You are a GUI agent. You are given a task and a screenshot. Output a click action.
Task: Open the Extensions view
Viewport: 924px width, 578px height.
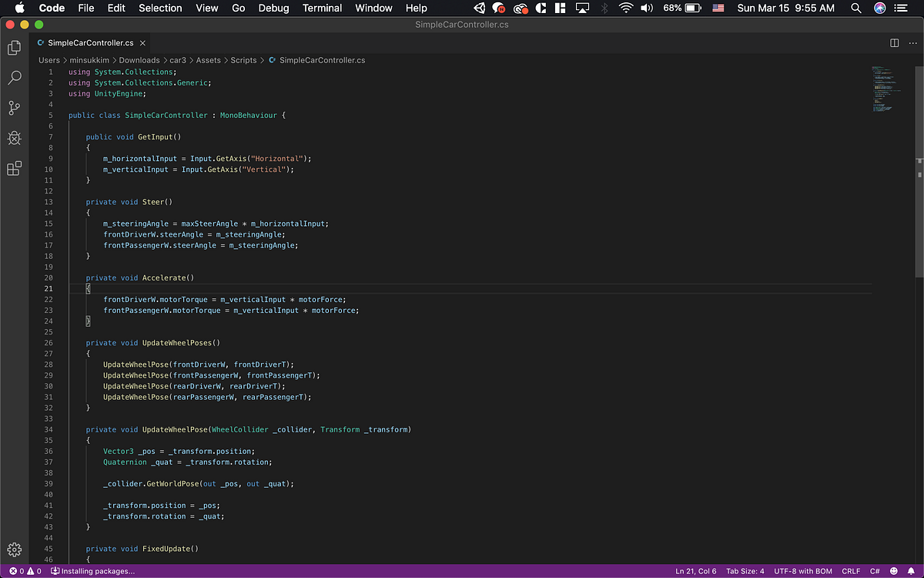click(14, 168)
